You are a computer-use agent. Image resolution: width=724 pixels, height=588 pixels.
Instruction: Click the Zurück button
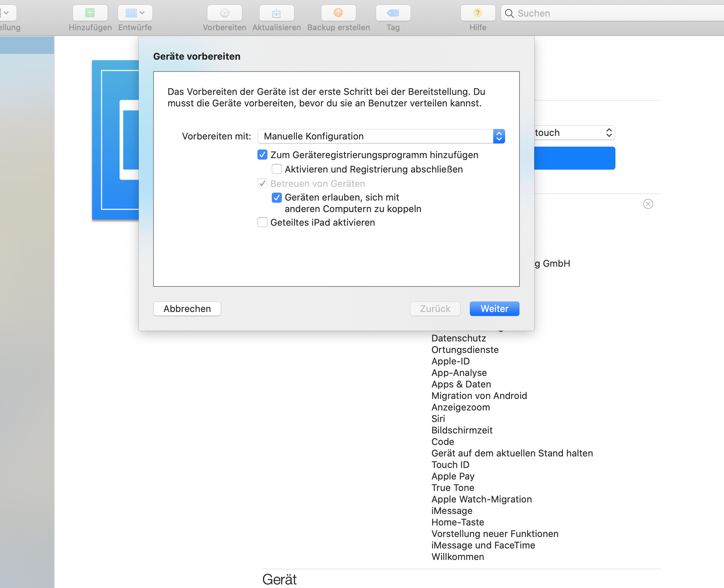[x=435, y=309]
